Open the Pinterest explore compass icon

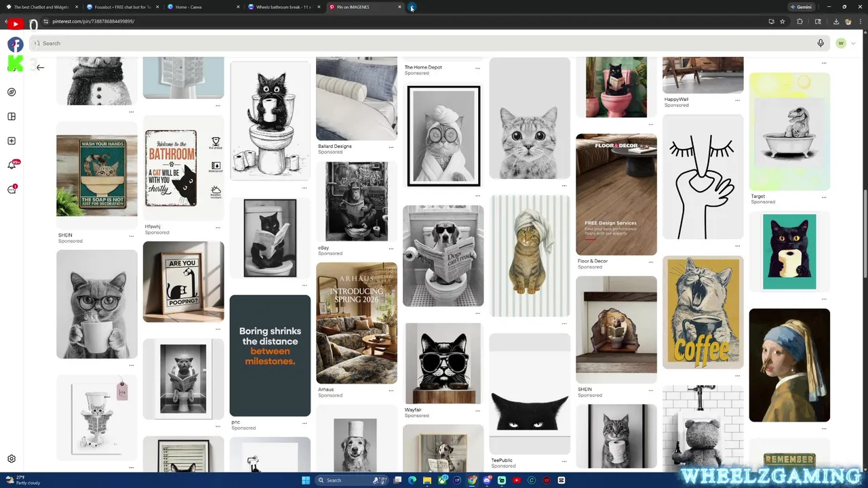pyautogui.click(x=12, y=92)
